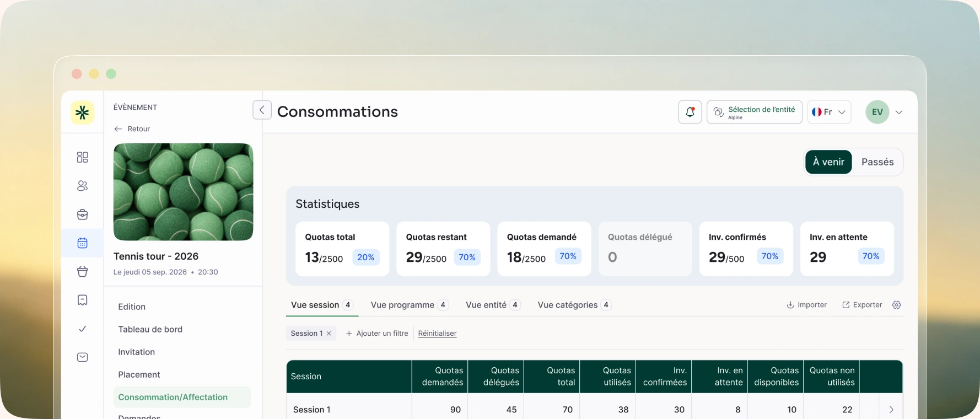
Task: Remove the Session 1 filter chip
Action: click(x=329, y=334)
